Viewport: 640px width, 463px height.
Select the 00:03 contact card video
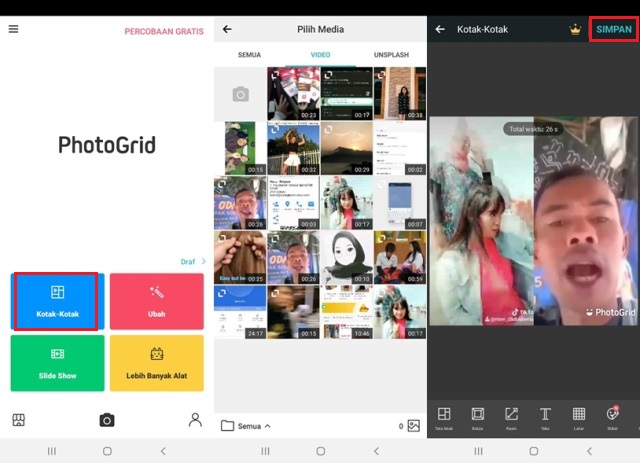[x=293, y=203]
